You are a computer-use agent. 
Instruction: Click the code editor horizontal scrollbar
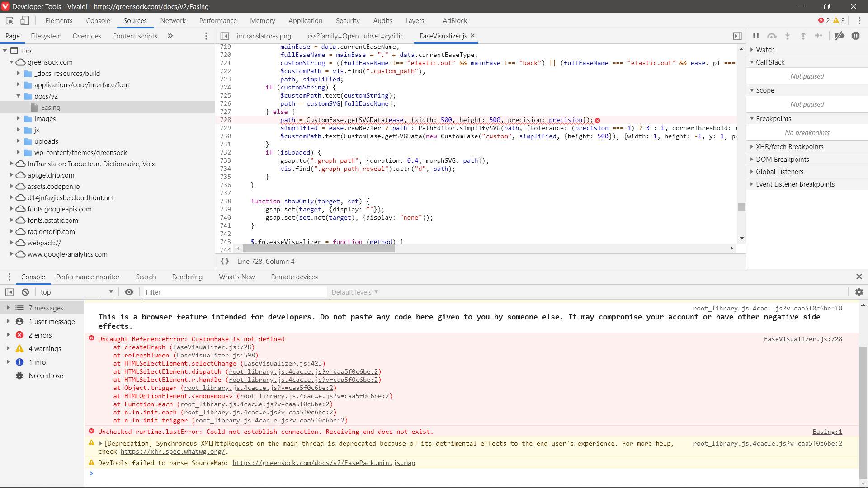[319, 248]
